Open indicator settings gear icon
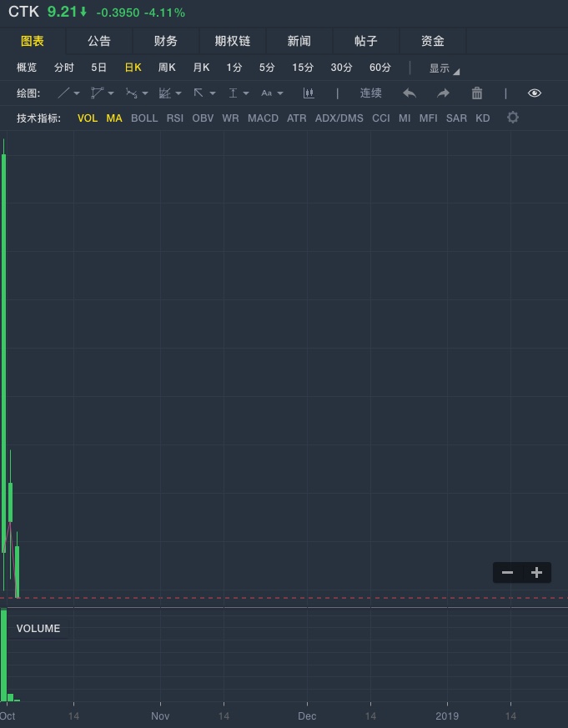The image size is (568, 728). (513, 118)
